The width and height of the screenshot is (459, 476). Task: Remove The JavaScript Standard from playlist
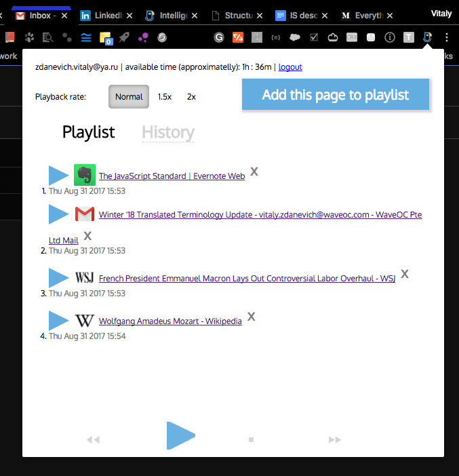pyautogui.click(x=254, y=172)
